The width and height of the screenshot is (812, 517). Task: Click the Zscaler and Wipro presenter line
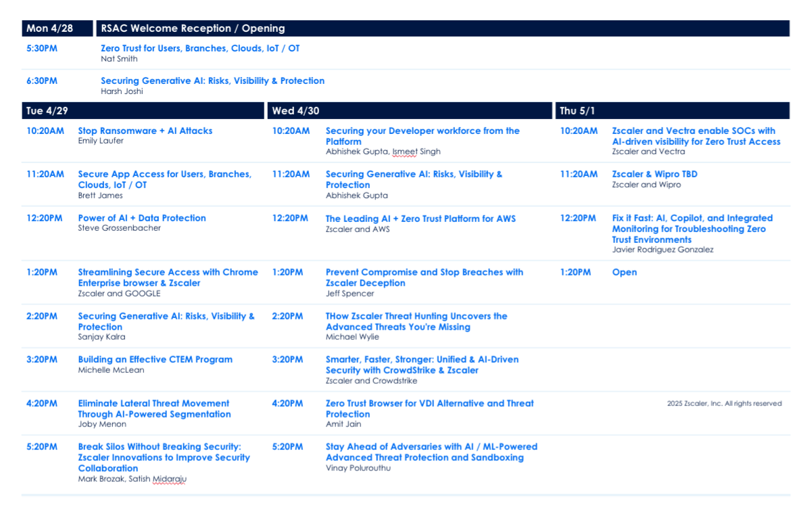coord(646,185)
